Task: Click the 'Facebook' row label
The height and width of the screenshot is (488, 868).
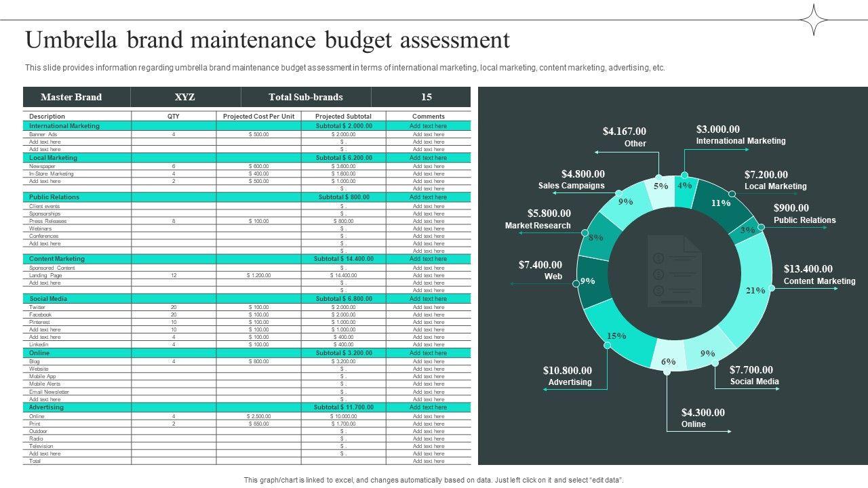Action: (x=40, y=314)
